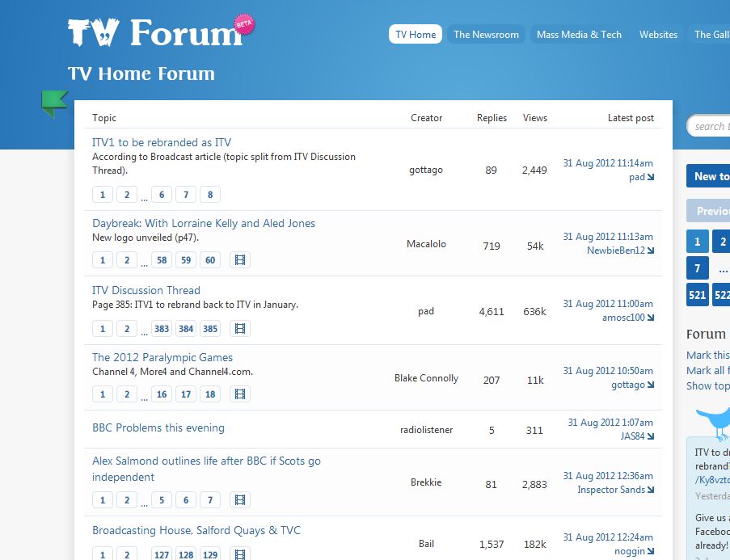
Task: Go to page 6 of ITV1 rebrand topic
Action: (162, 195)
